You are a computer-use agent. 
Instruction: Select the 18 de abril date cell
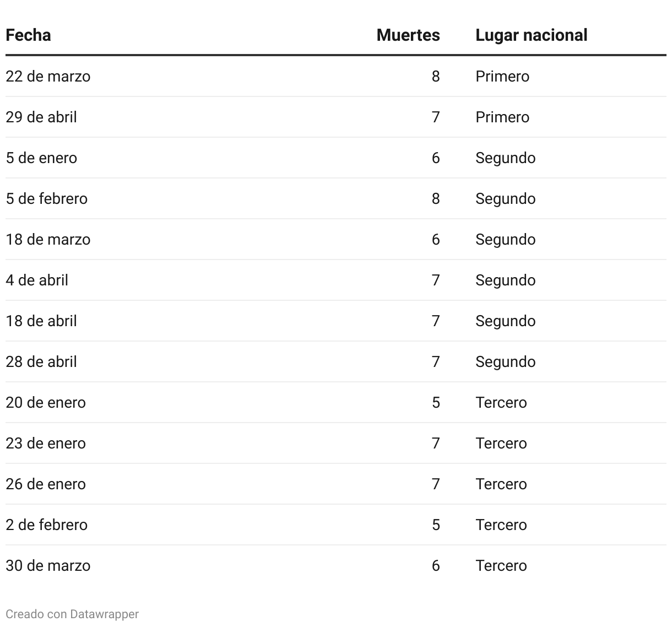(x=41, y=321)
